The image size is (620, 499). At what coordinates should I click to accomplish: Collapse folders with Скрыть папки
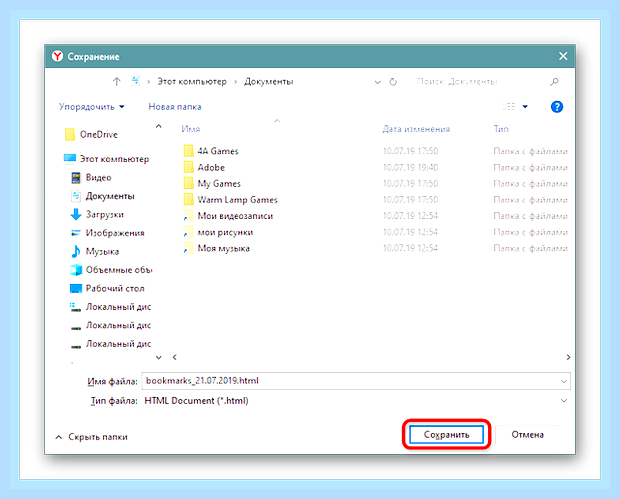coord(91,437)
